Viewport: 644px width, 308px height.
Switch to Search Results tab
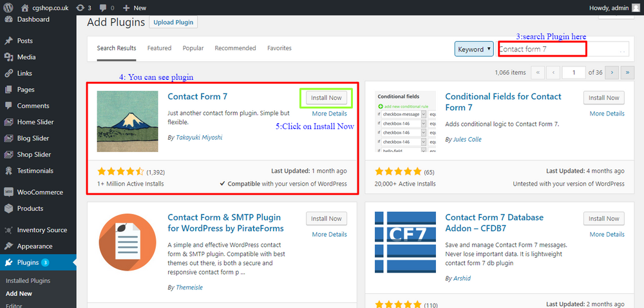[116, 48]
